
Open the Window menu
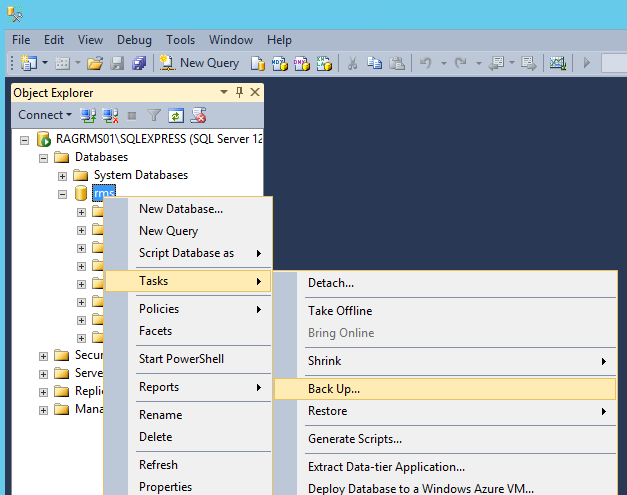(x=231, y=40)
